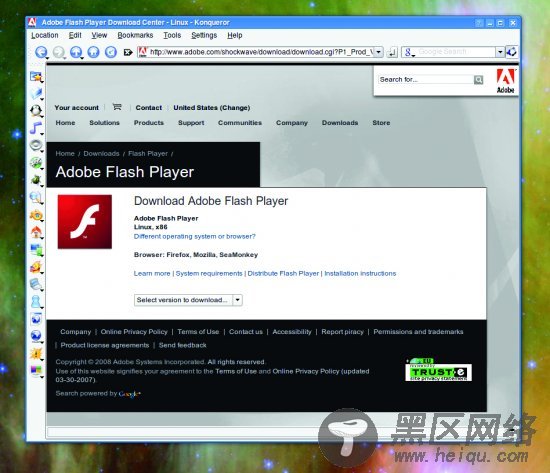Open the Bookmarks menu

[135, 35]
